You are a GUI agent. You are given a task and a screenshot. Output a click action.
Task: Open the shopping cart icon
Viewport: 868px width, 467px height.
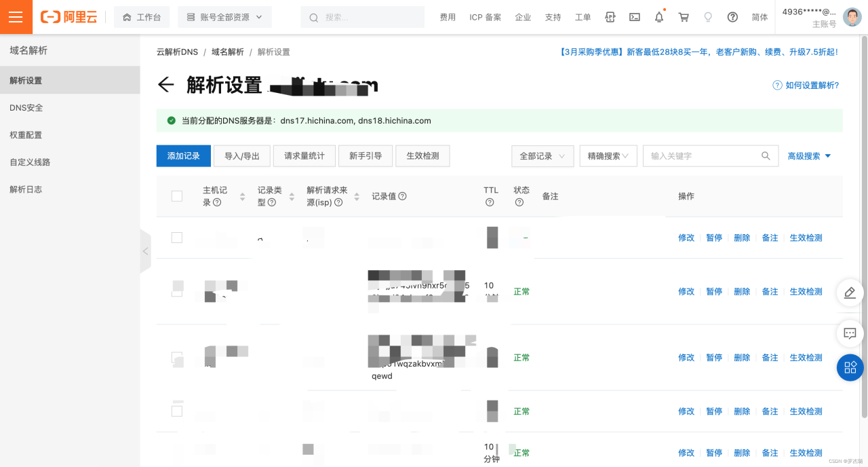(x=684, y=16)
